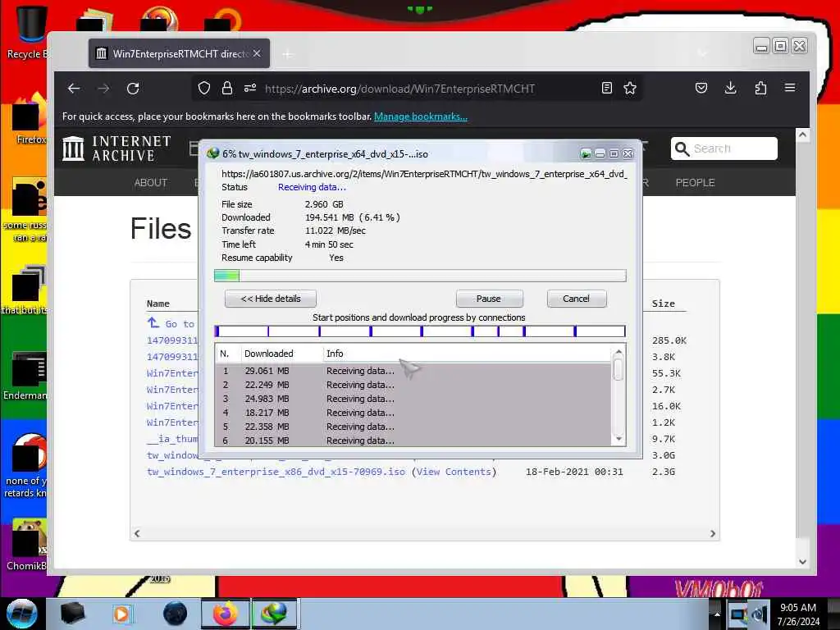
Task: Open the Firefox hamburger application menu
Action: [790, 87]
